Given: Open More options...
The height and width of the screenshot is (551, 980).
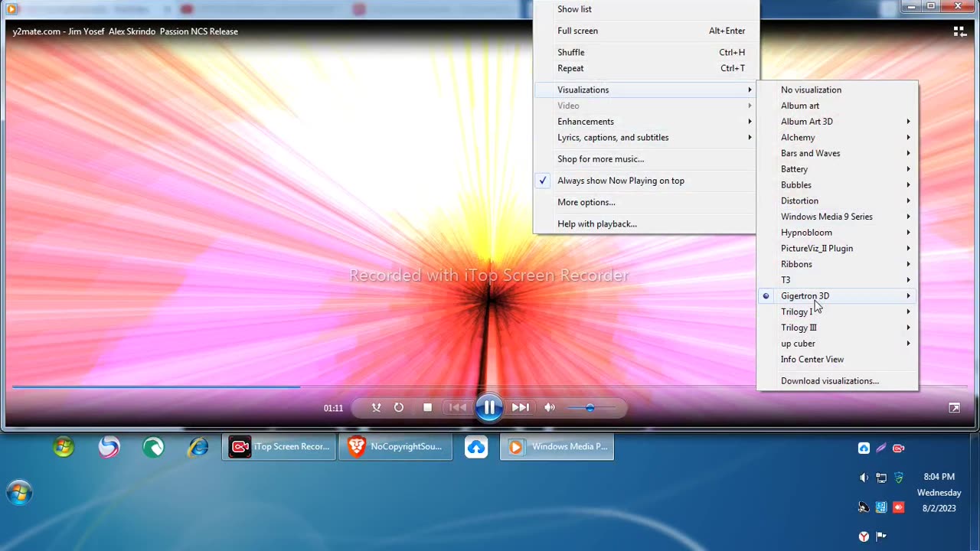Looking at the screenshot, I should pos(645,202).
